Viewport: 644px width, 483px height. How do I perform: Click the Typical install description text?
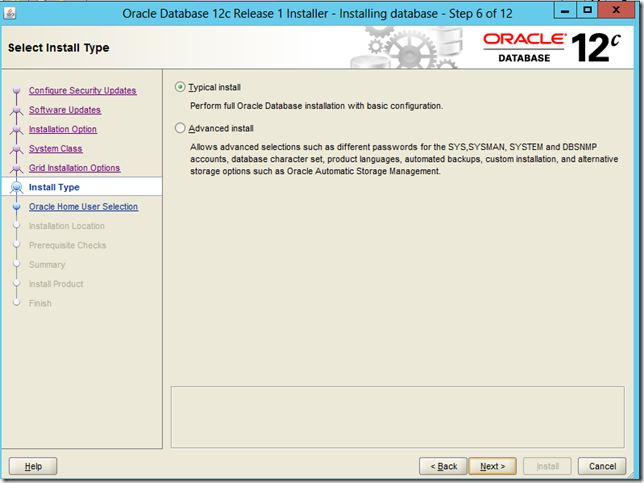coord(317,106)
